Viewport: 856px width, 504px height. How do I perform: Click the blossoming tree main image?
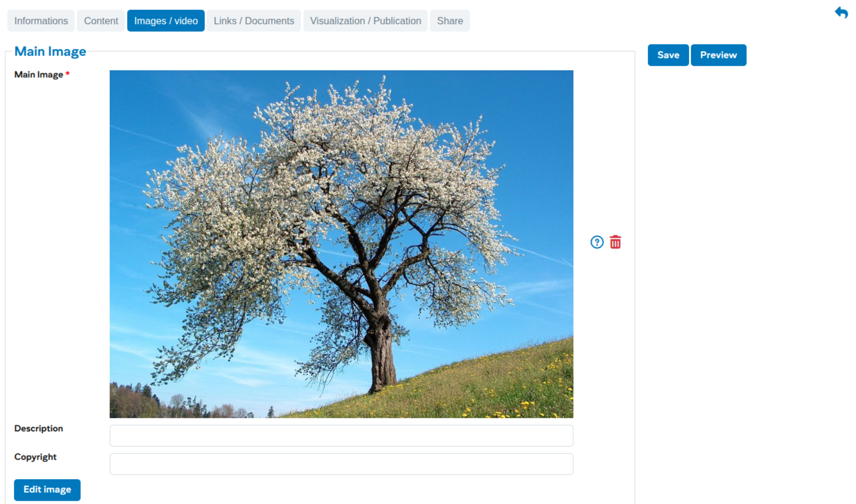point(341,244)
